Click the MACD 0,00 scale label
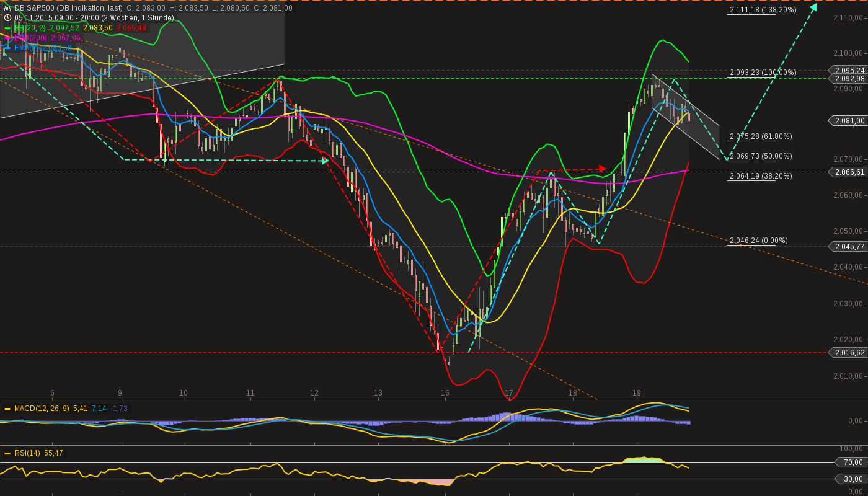Screen dimensions: 868x496 point(856,421)
